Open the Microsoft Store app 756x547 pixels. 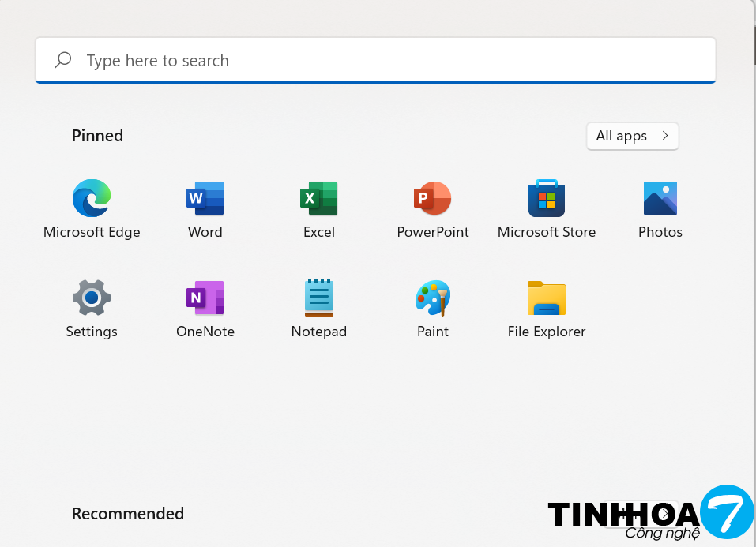547,198
